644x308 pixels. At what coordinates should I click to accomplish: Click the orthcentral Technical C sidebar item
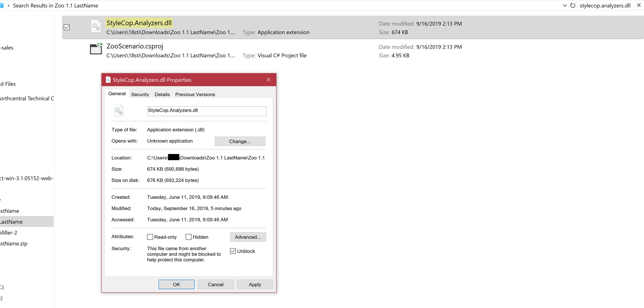27,98
